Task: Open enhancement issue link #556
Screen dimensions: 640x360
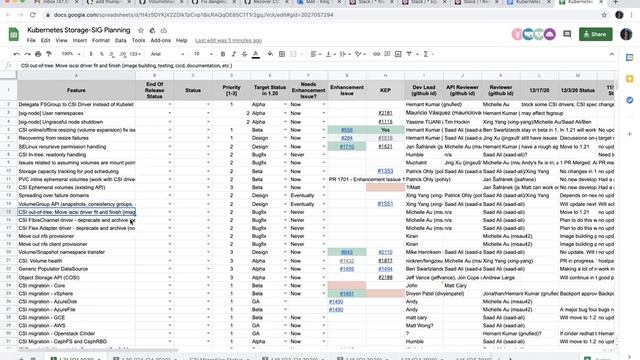Action: (347, 130)
